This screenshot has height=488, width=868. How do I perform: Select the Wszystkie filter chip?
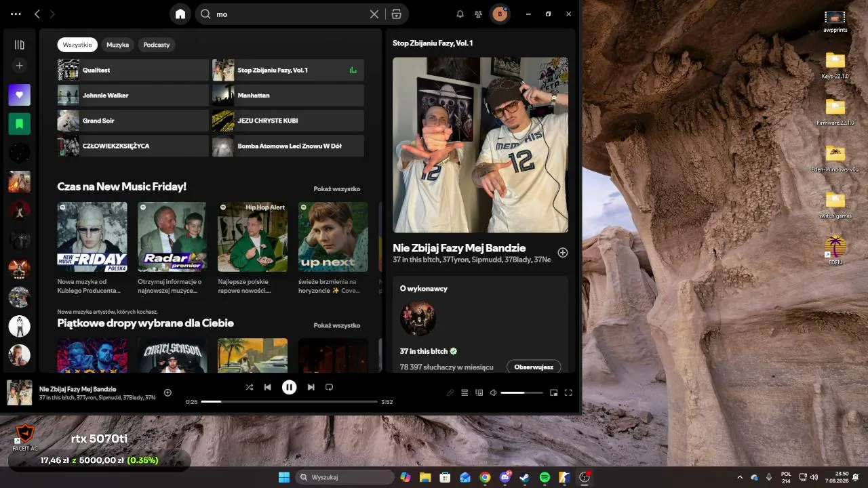pyautogui.click(x=77, y=45)
